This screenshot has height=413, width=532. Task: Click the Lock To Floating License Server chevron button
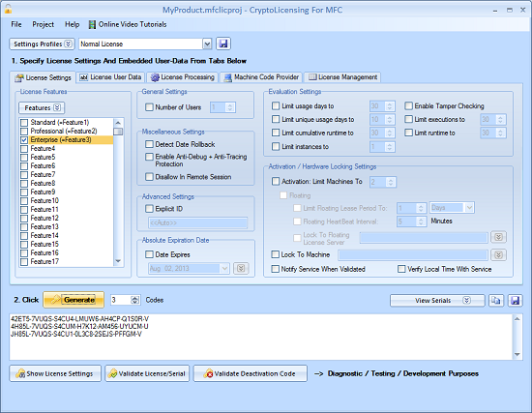click(x=498, y=237)
